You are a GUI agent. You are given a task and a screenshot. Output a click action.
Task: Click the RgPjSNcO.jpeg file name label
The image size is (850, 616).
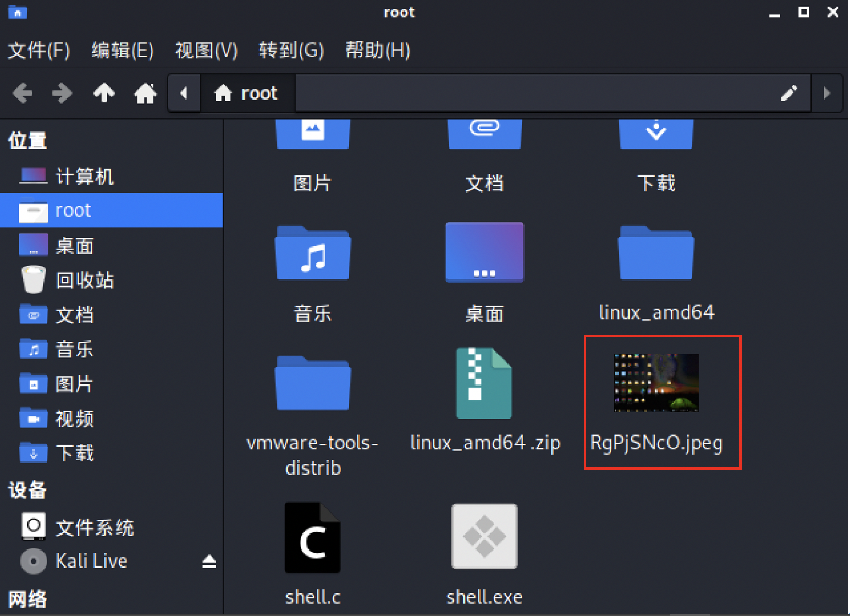pyautogui.click(x=656, y=443)
